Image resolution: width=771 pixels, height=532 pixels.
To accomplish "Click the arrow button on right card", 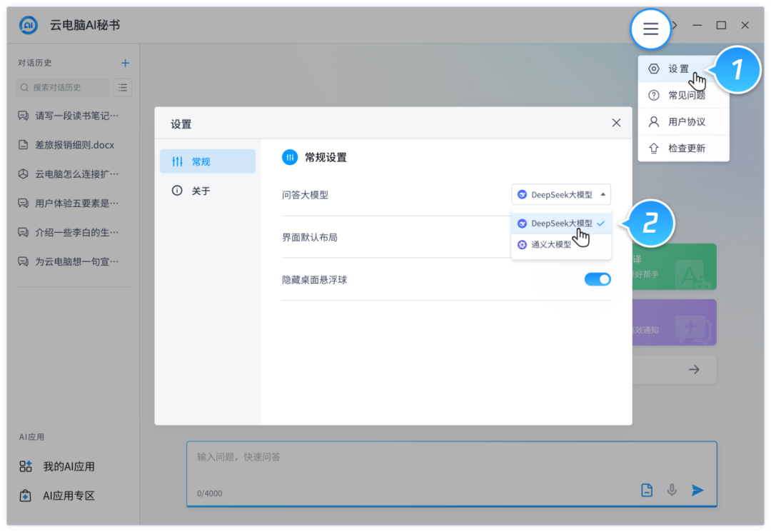I will [x=694, y=369].
